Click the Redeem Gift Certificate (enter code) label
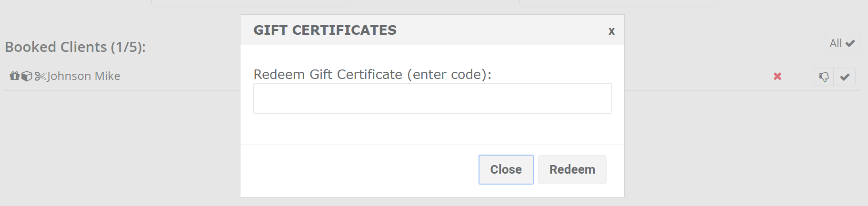The height and width of the screenshot is (206, 868). pos(372,75)
